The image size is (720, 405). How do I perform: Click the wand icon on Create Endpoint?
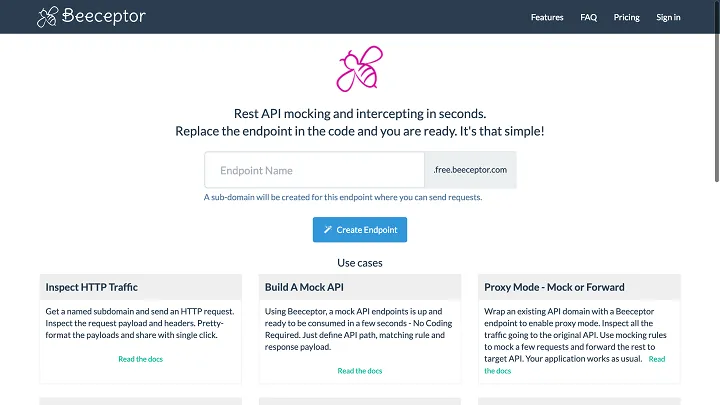(327, 229)
